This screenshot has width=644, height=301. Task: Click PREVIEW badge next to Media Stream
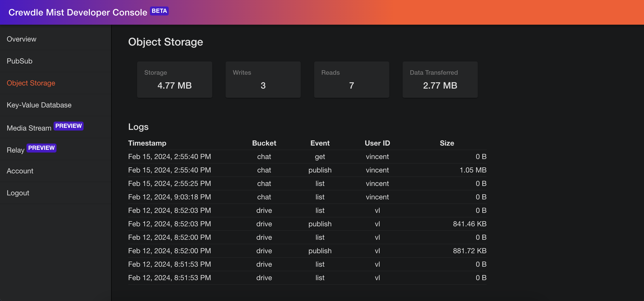[69, 126]
